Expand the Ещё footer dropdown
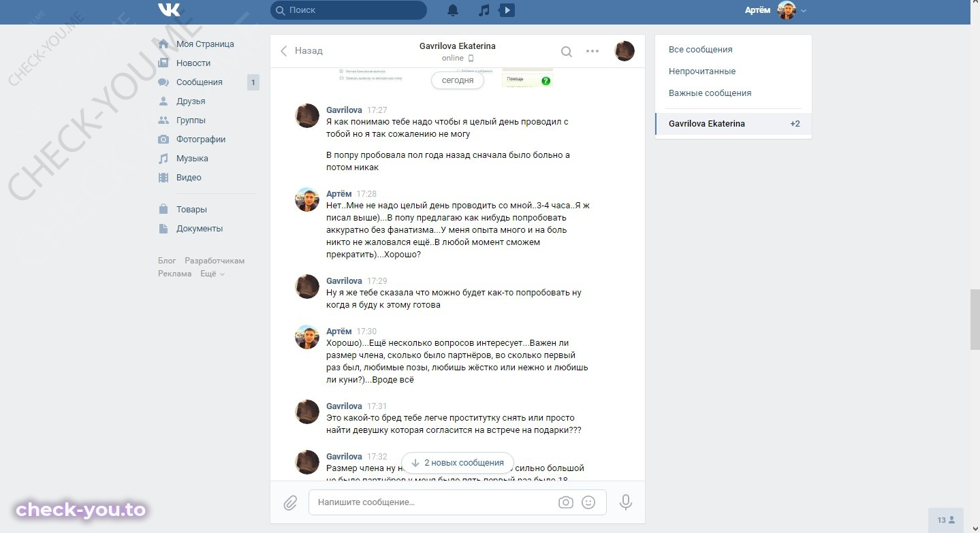The height and width of the screenshot is (533, 980). (212, 274)
